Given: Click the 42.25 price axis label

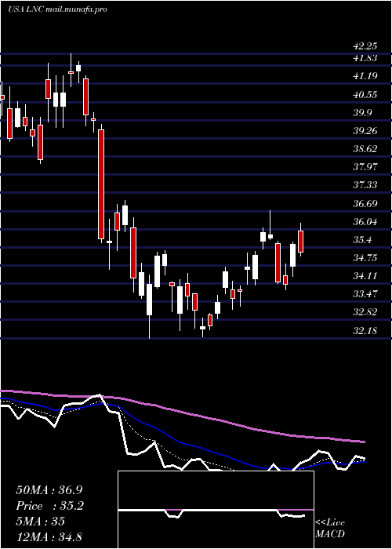Looking at the screenshot, I should [x=364, y=46].
